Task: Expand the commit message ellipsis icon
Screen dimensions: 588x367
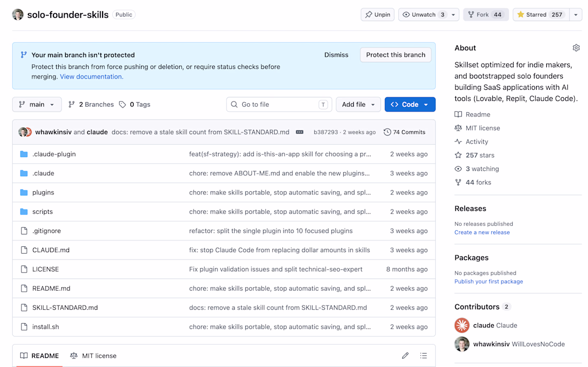Action: pos(299,132)
